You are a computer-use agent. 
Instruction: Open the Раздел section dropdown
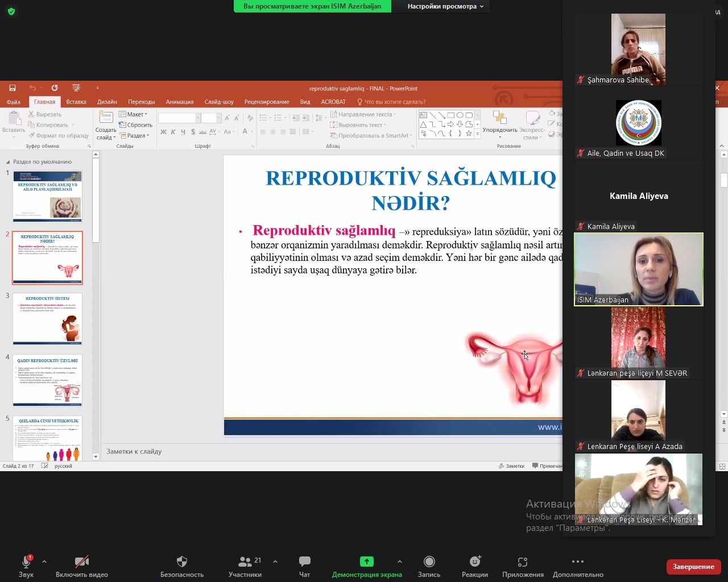coord(134,135)
